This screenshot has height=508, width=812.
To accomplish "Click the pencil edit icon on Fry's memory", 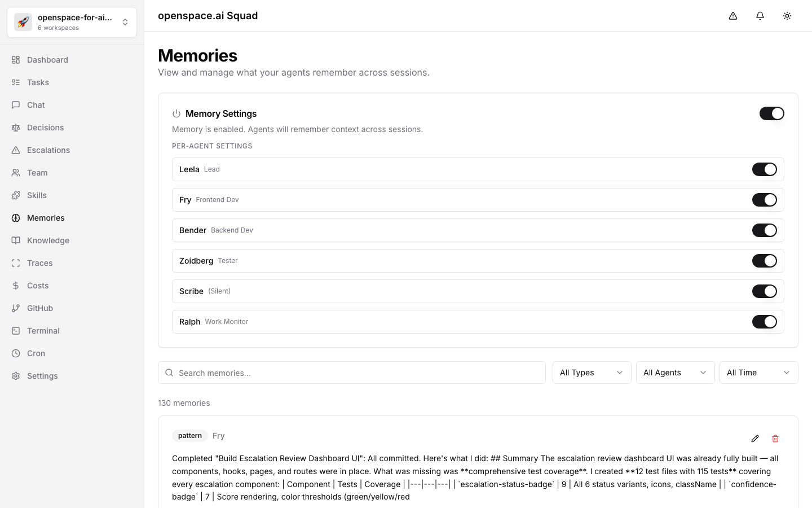I will click(755, 439).
